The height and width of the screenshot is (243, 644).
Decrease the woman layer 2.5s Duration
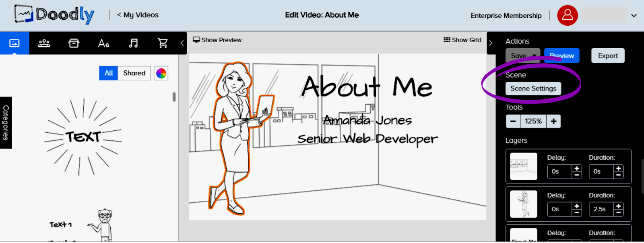(x=619, y=213)
